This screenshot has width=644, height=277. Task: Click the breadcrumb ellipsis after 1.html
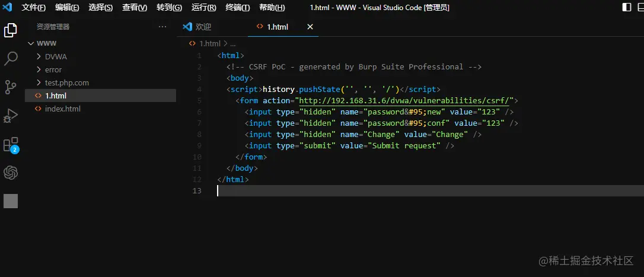pos(233,43)
